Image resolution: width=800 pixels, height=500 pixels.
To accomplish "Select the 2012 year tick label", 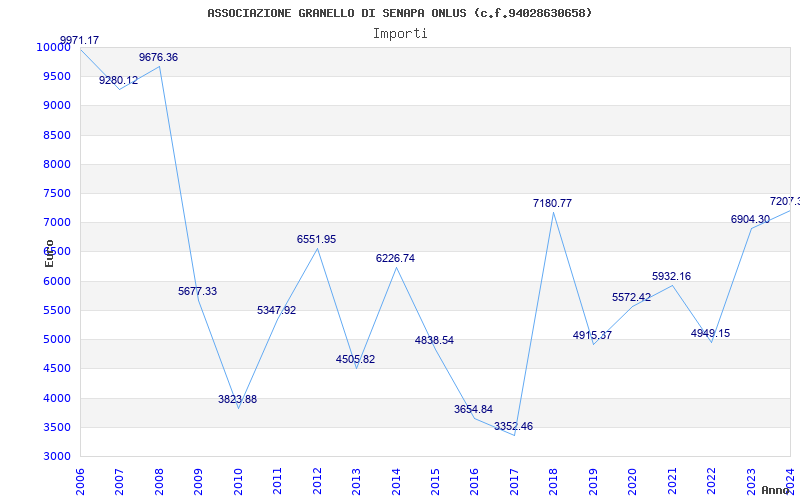I will coord(317,482).
